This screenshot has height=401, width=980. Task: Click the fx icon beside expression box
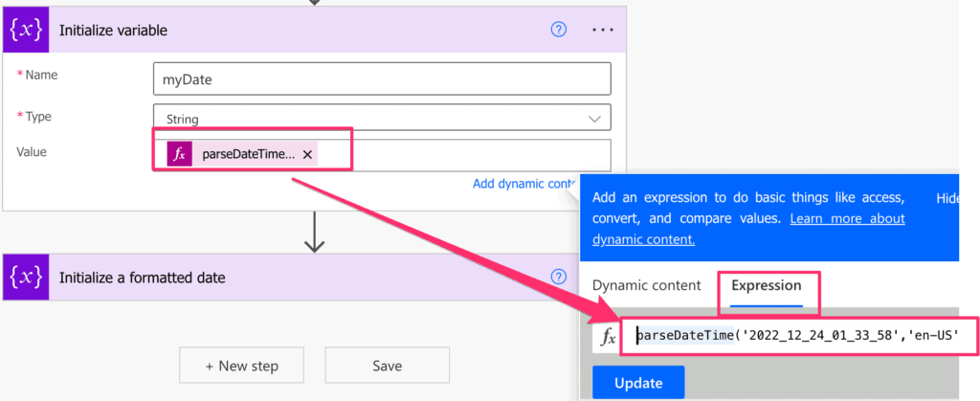pos(608,337)
